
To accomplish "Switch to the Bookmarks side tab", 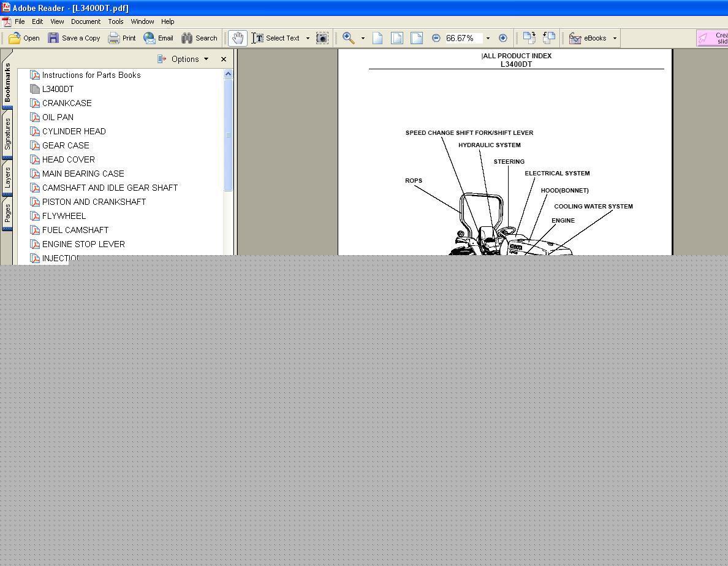I will pyautogui.click(x=7, y=82).
